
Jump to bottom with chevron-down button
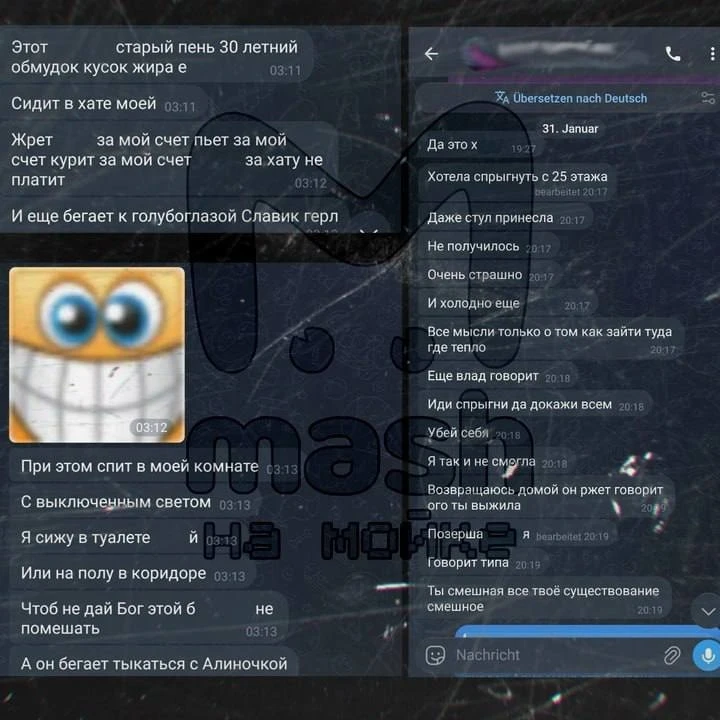(x=708, y=611)
